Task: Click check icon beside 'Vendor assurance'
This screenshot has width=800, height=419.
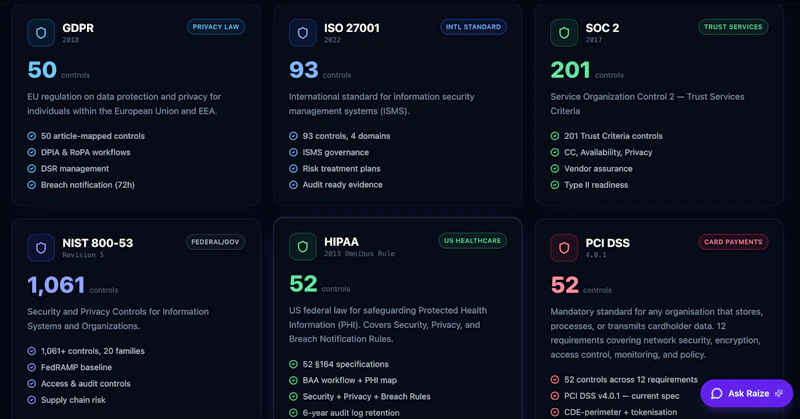Action: (x=555, y=169)
